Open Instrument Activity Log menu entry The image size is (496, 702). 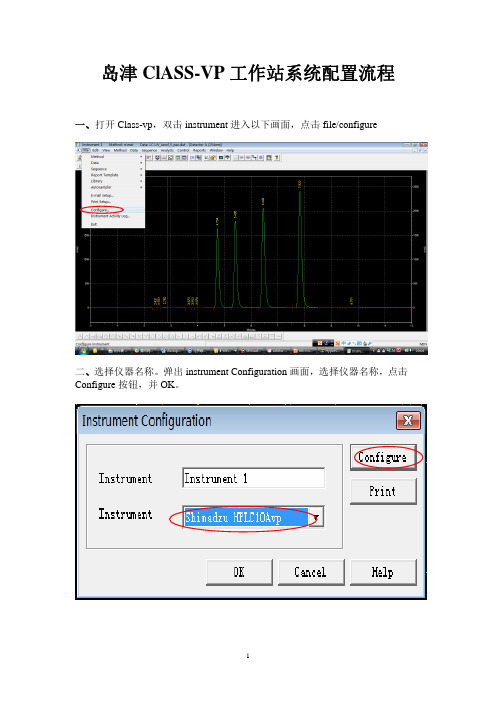pos(110,216)
